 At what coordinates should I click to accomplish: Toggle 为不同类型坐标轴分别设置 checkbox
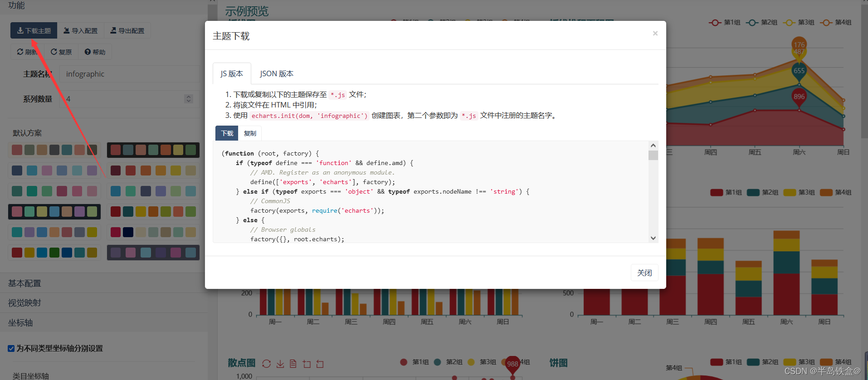(x=11, y=348)
